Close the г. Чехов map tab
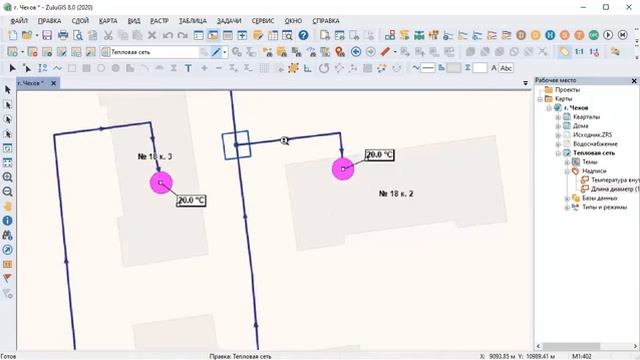The image size is (640, 360). 53,83
